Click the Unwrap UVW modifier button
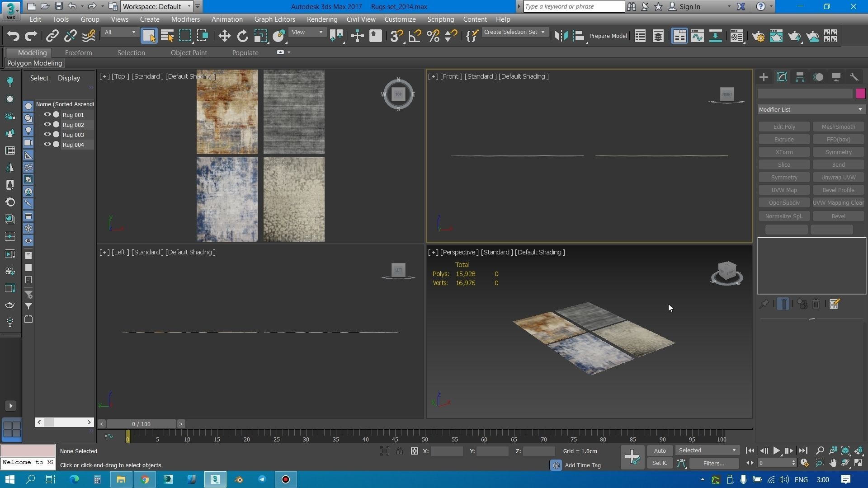 (838, 178)
